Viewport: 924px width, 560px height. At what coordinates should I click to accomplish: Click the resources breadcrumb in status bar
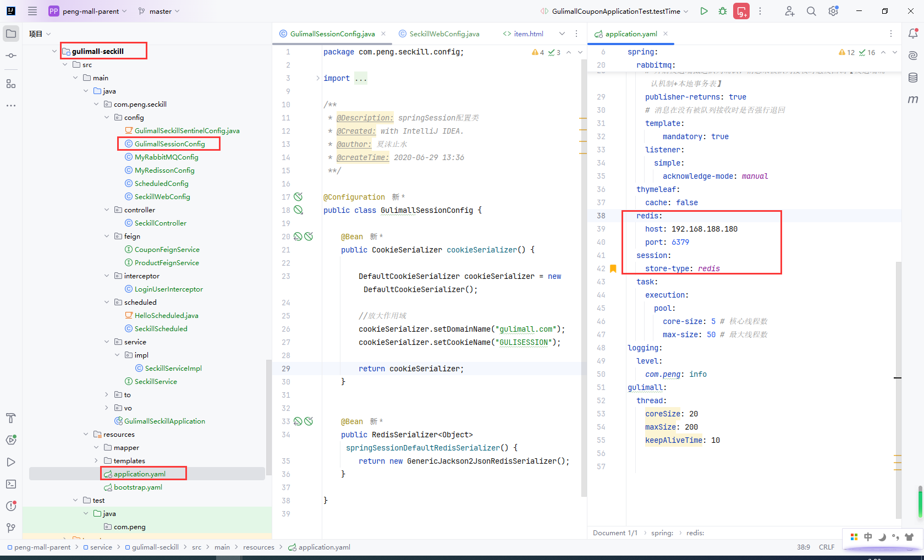pos(258,547)
